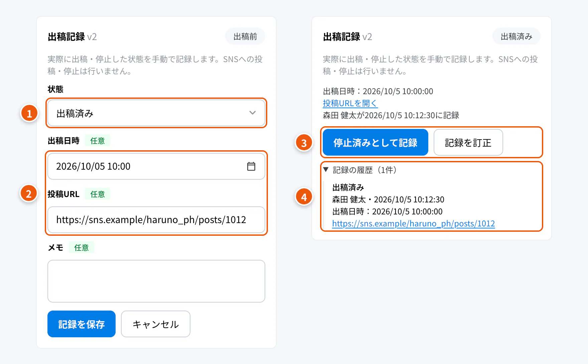This screenshot has height=364, width=588.
Task: Click the キャンセル button
Action: pyautogui.click(x=156, y=324)
